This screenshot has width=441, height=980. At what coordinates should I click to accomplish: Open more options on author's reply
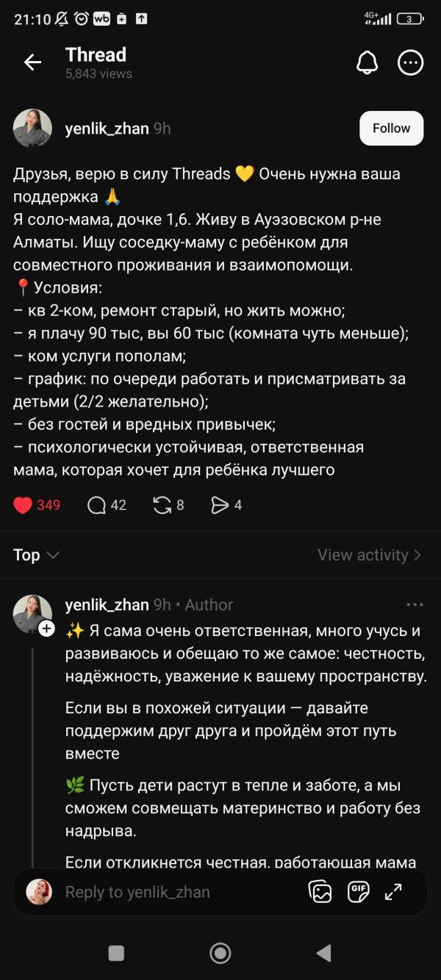(415, 605)
